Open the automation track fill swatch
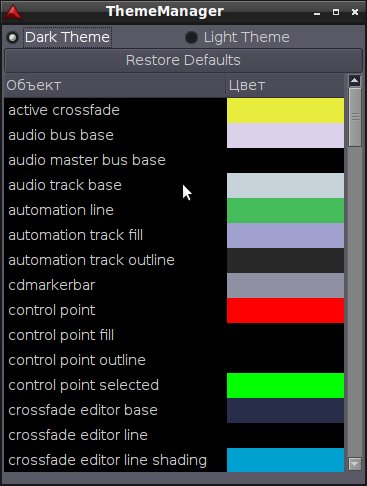The image size is (367, 486). 285,235
